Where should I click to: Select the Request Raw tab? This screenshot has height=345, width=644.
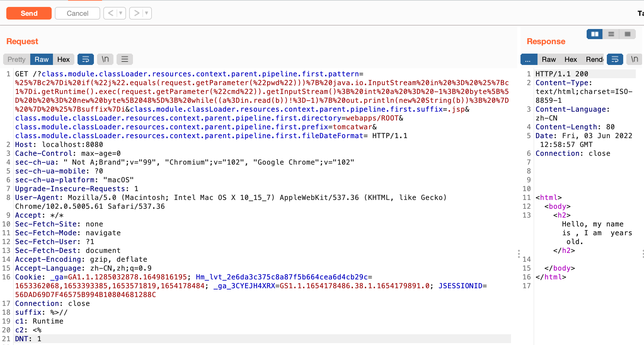click(42, 59)
